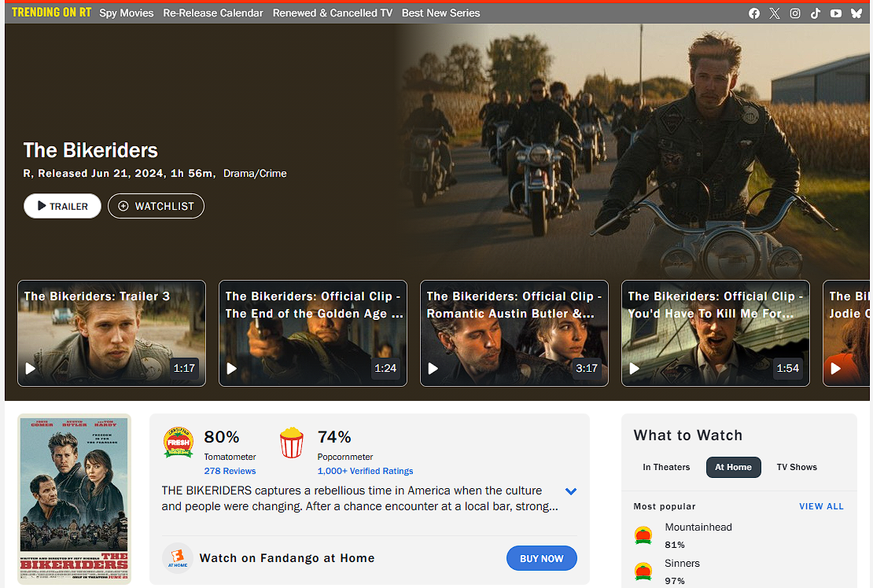873x588 pixels.
Task: Open the 278 Reviews link
Action: pos(230,471)
